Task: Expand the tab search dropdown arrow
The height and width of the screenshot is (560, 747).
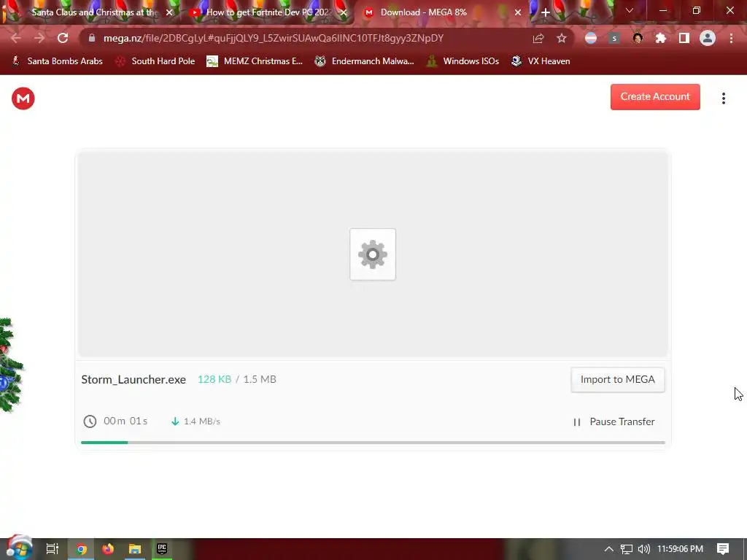Action: [630, 10]
